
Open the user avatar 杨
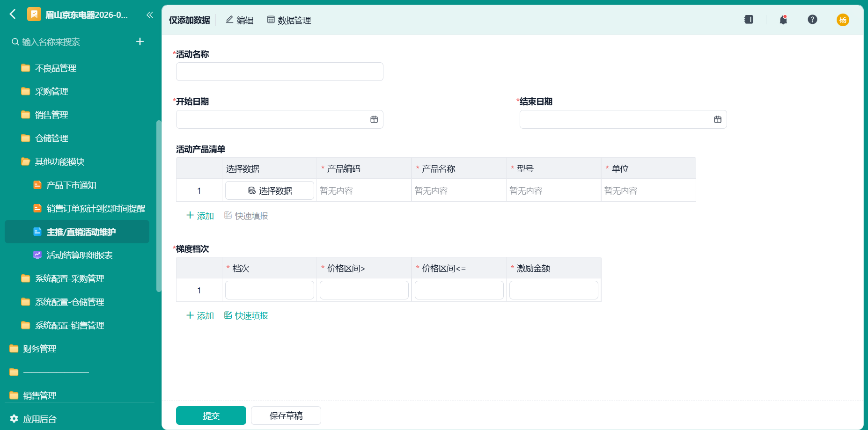[843, 20]
